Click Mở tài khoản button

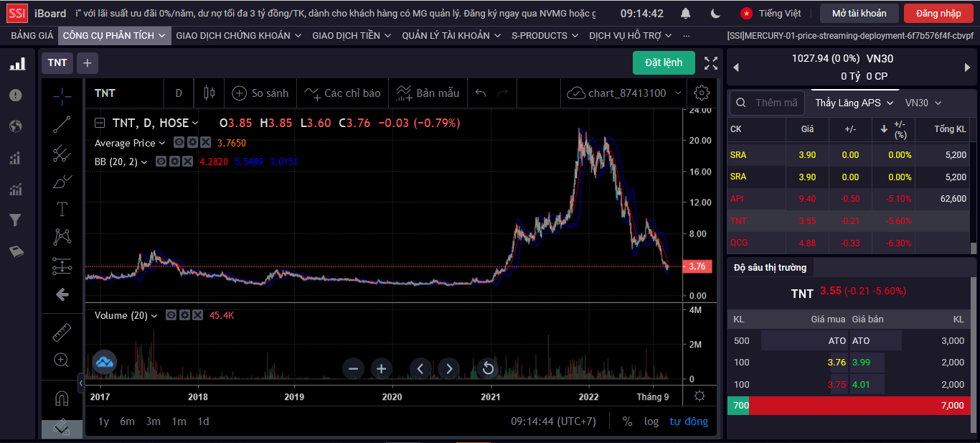click(859, 14)
